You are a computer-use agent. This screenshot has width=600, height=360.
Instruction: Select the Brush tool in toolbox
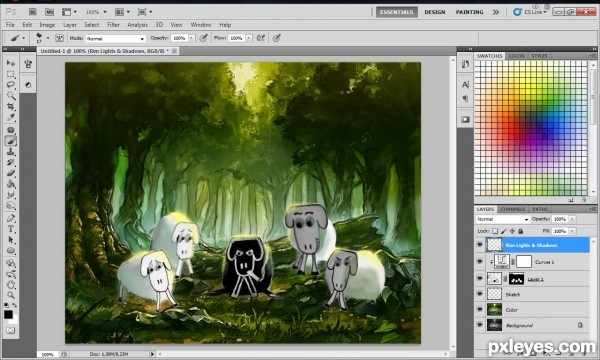point(11,141)
